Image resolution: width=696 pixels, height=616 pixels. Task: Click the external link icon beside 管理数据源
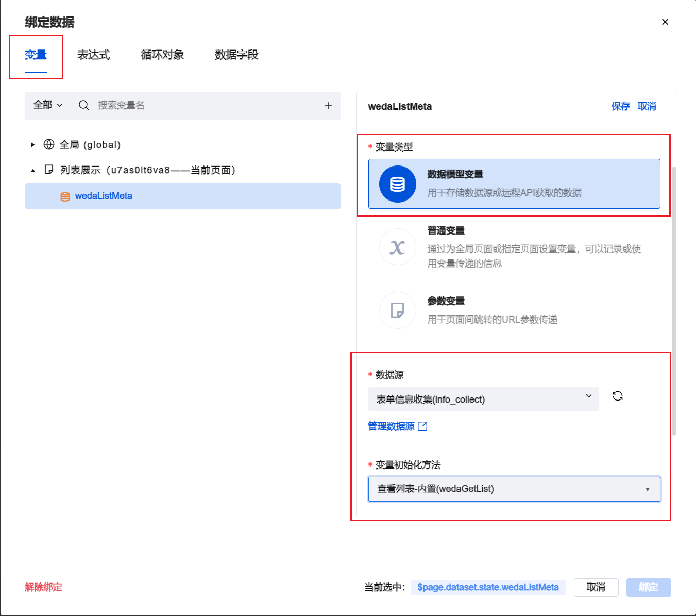pos(423,426)
